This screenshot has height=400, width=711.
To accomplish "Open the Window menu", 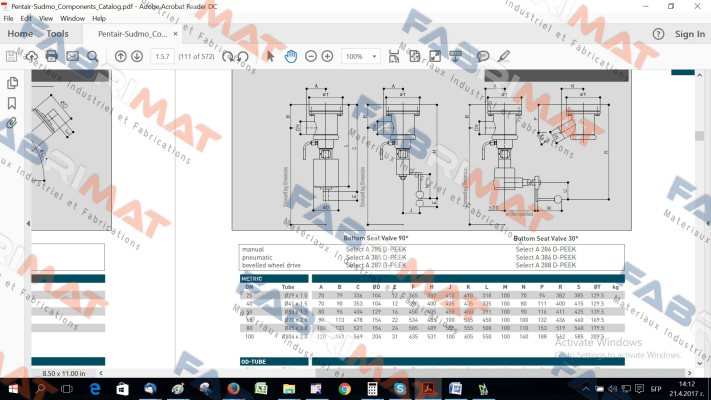I will pos(73,19).
